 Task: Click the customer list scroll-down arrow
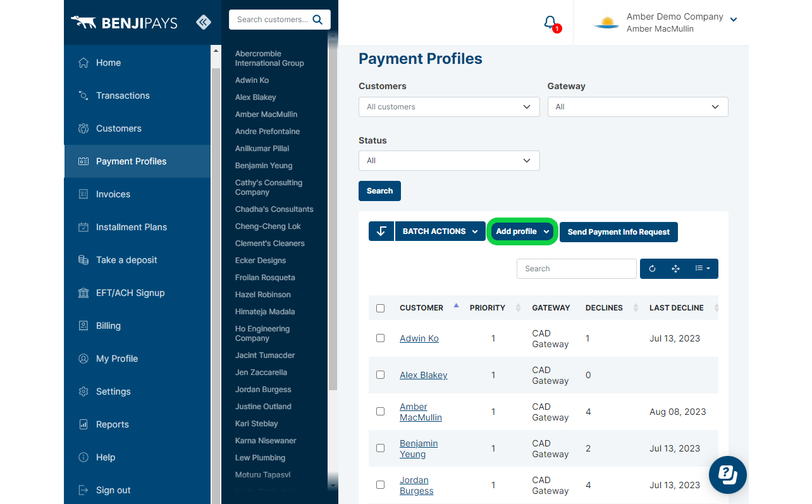(333, 486)
